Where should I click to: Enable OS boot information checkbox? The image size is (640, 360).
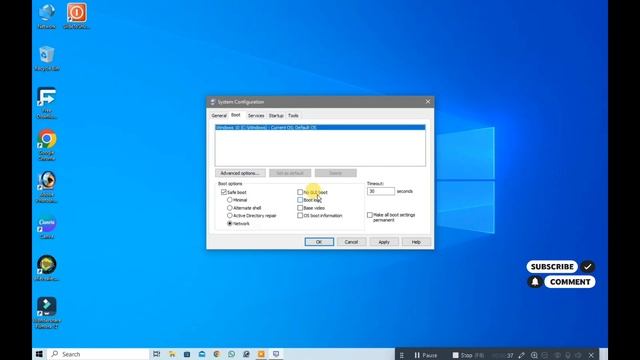point(300,216)
